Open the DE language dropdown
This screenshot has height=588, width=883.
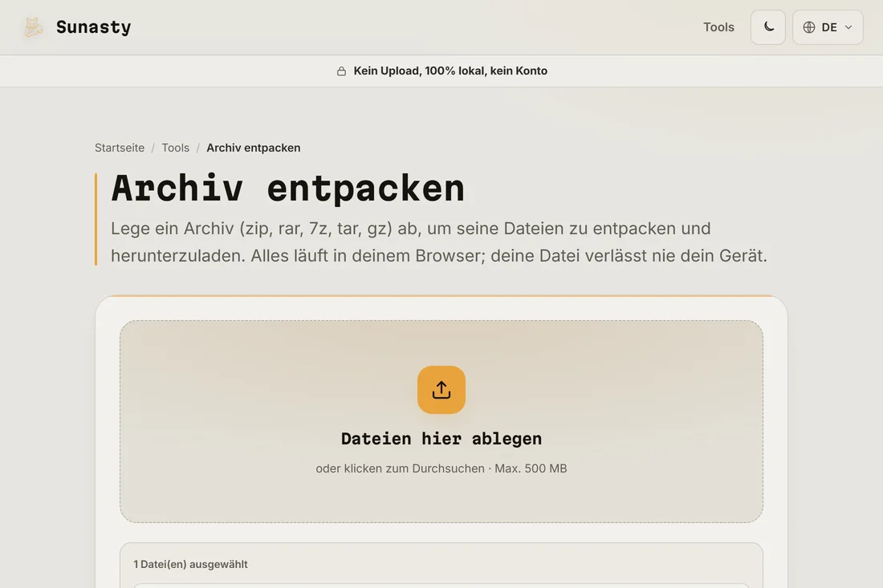pos(828,27)
